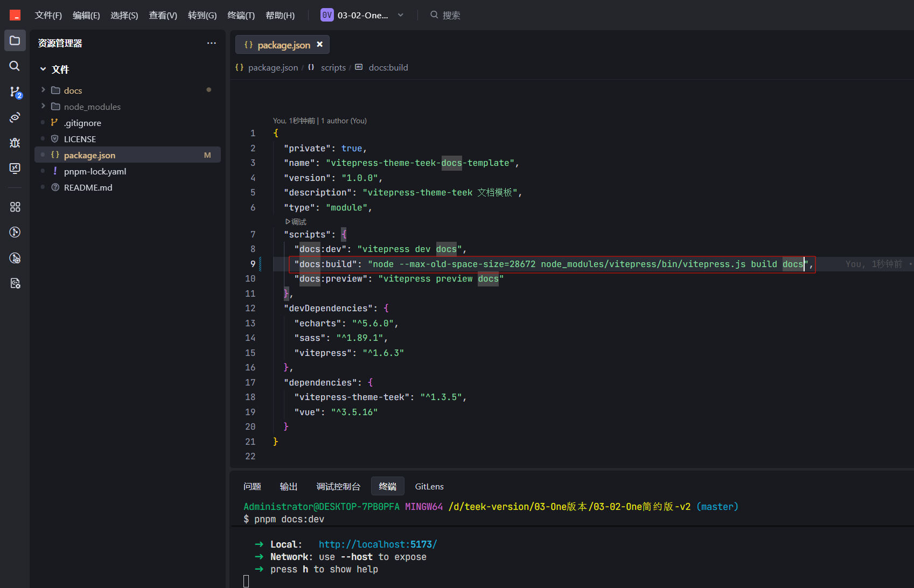
Task: Click the author codelens above line 1
Action: 320,121
